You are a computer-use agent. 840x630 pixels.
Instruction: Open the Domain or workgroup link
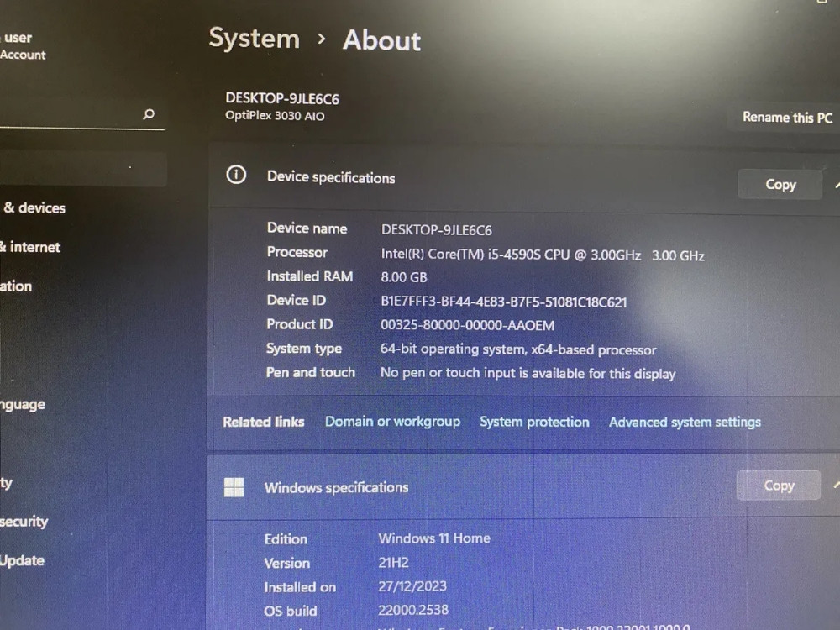pyautogui.click(x=392, y=422)
